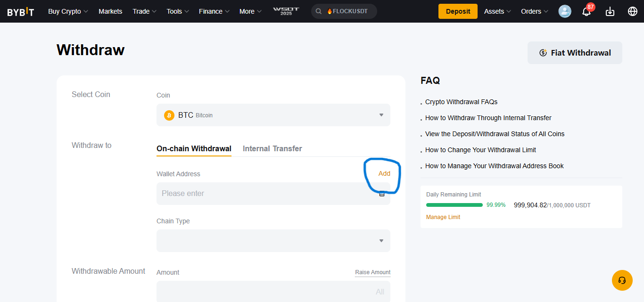Screen dimensions: 644x302
Task: Switch to Internal Transfer tab
Action: pyautogui.click(x=272, y=148)
